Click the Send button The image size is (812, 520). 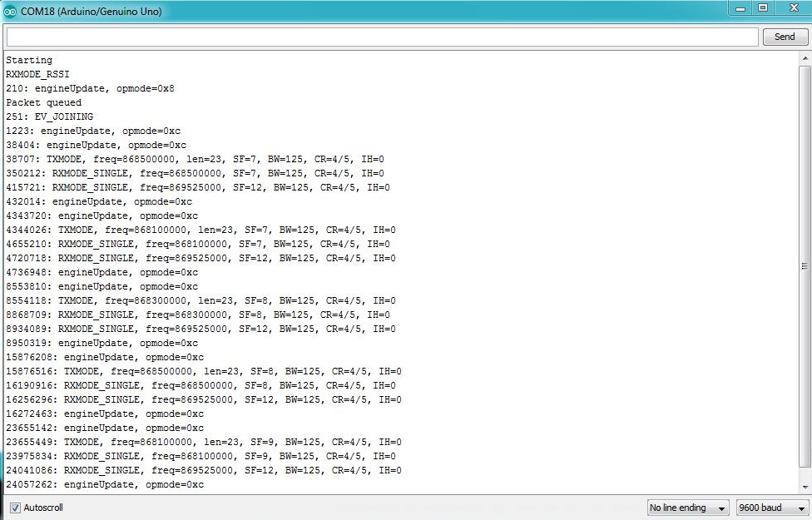point(785,37)
